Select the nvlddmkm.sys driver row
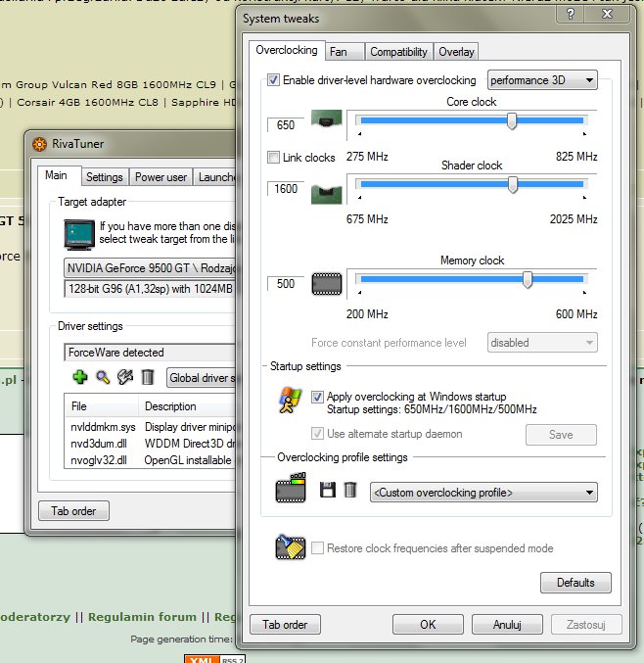Viewport: 644px width, 663px height. [150, 427]
